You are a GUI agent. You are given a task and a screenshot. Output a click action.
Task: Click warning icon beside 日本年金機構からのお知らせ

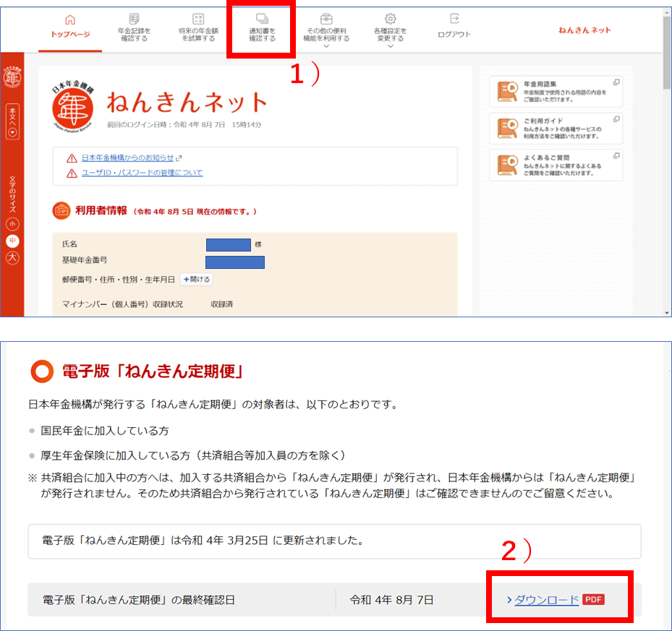(72, 158)
